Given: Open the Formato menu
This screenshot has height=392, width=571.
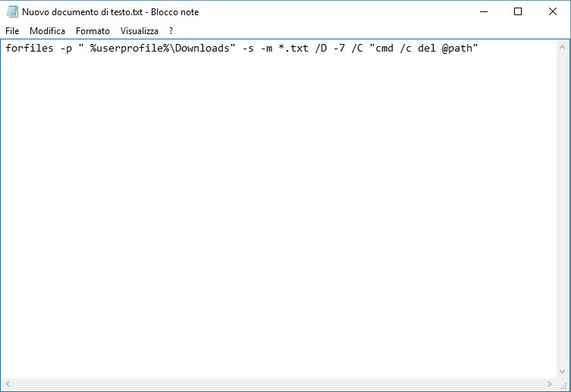Looking at the screenshot, I should pos(93,31).
